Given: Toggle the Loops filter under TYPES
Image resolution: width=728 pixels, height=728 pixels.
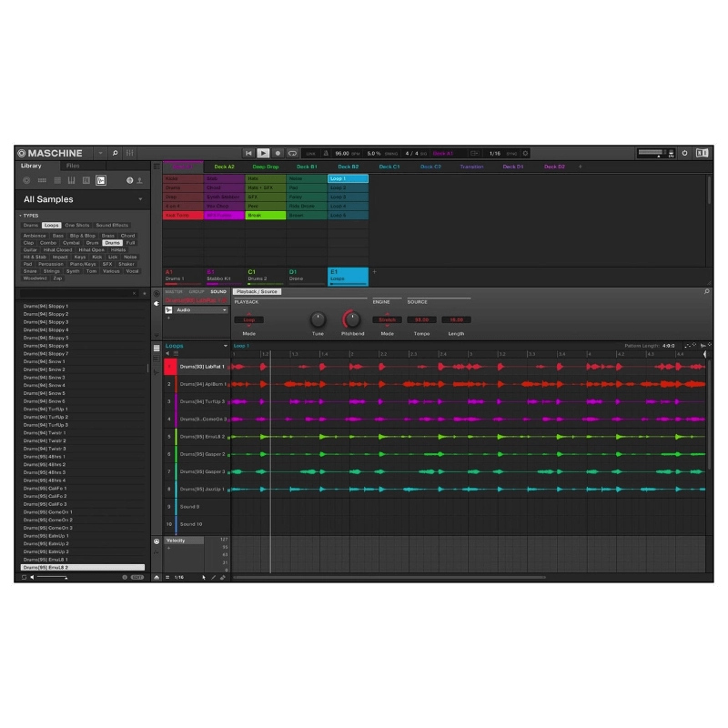Looking at the screenshot, I should (52, 225).
